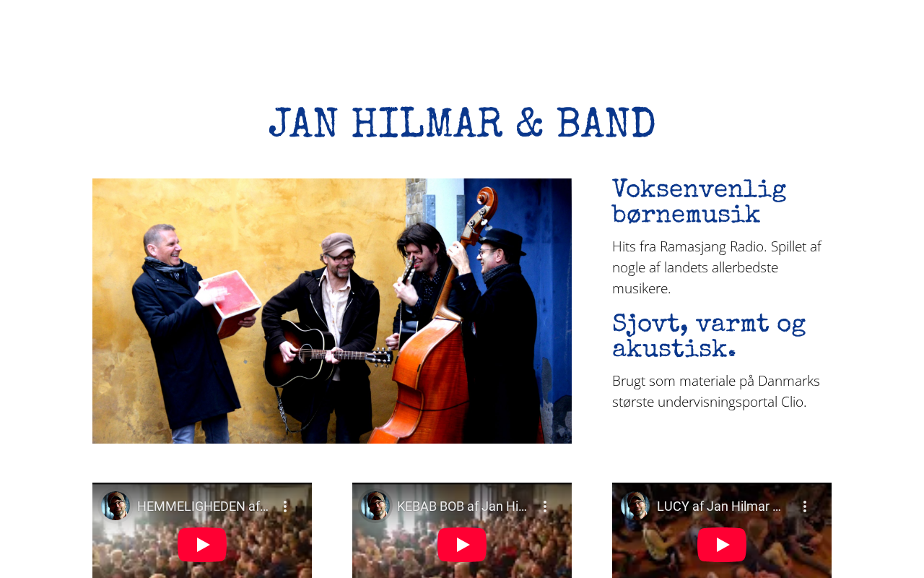Click the Voksenvenlig børnemusik heading

pyautogui.click(x=699, y=202)
